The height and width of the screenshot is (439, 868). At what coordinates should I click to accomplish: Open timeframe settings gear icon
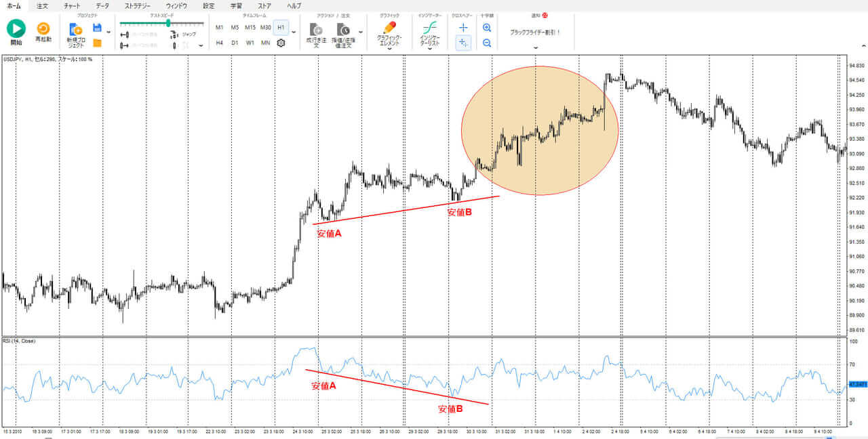(x=281, y=43)
